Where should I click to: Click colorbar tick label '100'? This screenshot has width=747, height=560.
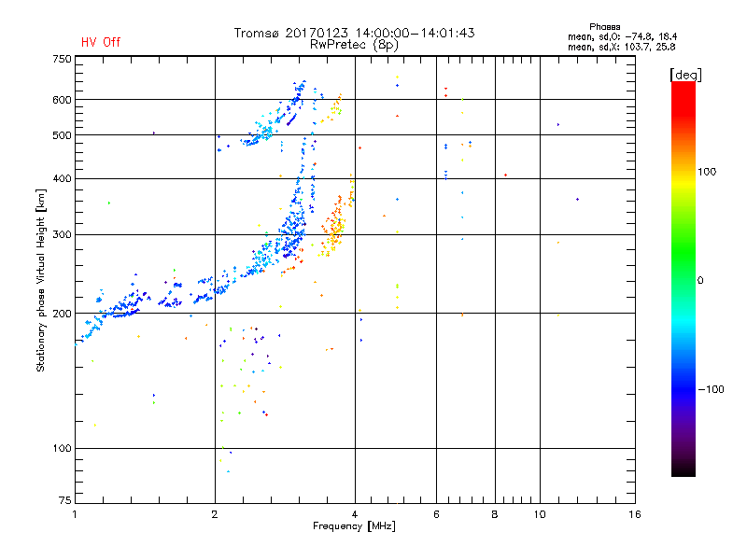(x=707, y=172)
